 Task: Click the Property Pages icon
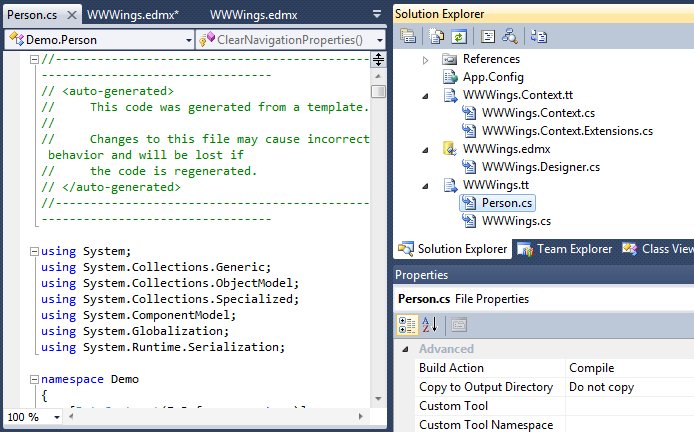pos(458,324)
